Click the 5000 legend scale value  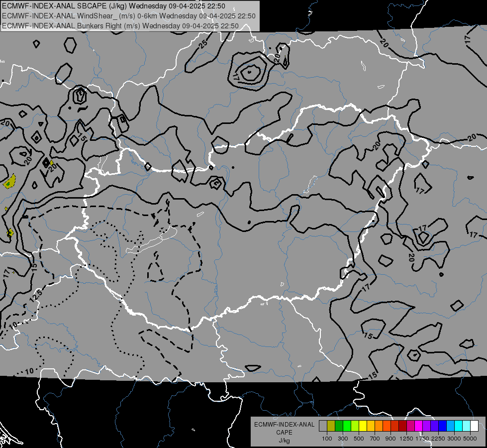(x=470, y=439)
